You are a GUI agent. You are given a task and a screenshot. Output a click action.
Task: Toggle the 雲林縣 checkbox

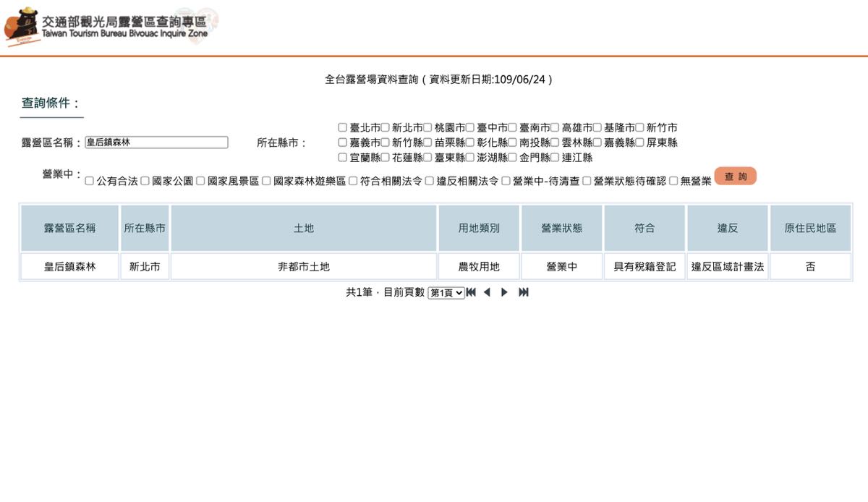(555, 142)
